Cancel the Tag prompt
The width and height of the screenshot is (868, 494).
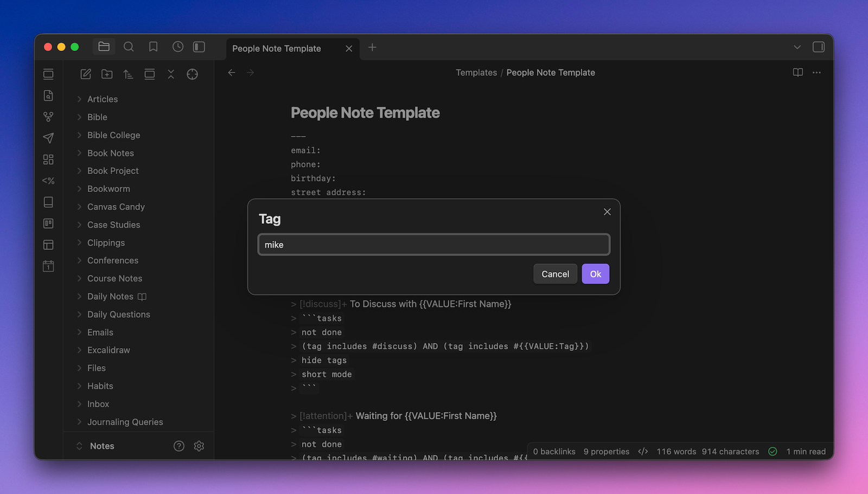pyautogui.click(x=555, y=274)
